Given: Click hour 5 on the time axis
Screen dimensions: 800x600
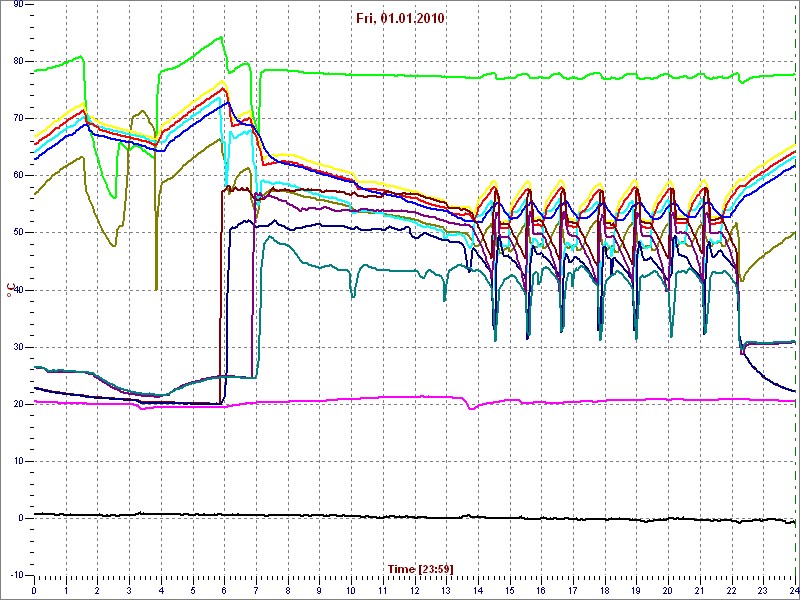Looking at the screenshot, I should pos(193,591).
